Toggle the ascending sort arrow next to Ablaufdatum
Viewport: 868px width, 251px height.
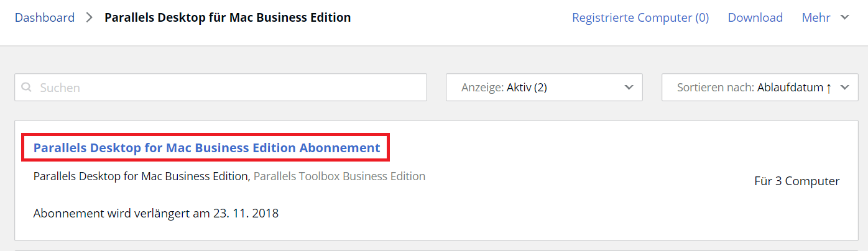tap(828, 88)
